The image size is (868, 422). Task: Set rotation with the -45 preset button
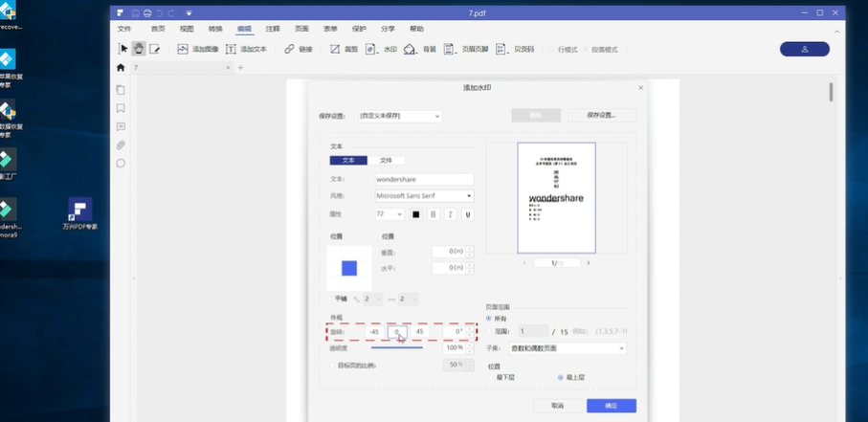(x=374, y=332)
